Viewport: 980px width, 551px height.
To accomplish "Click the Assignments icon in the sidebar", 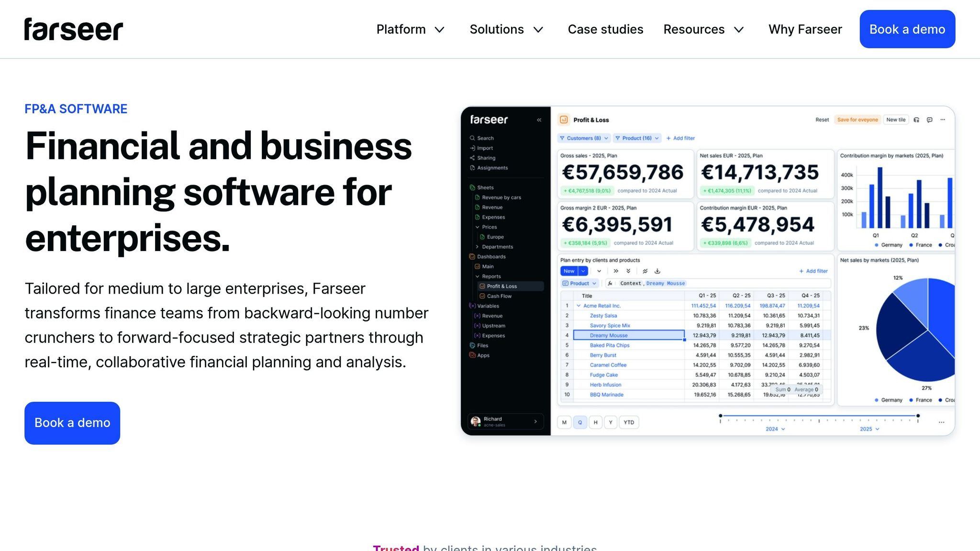I will [472, 168].
